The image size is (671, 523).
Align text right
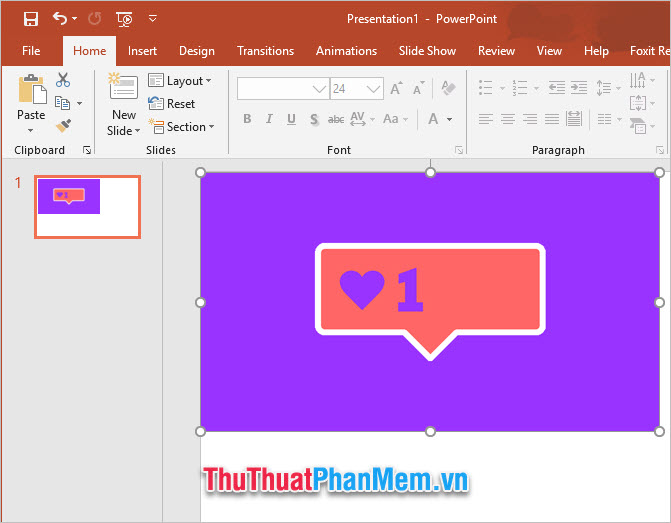[530, 119]
